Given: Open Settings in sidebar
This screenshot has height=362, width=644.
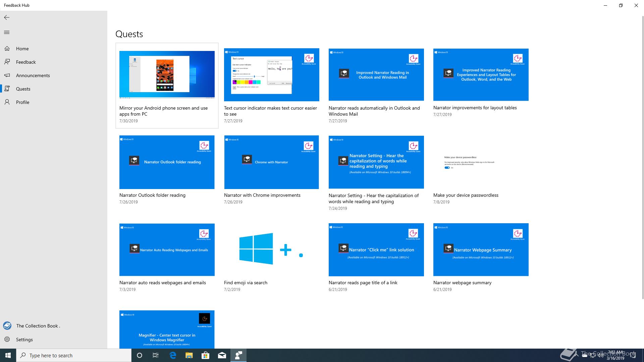Looking at the screenshot, I should click(54, 340).
